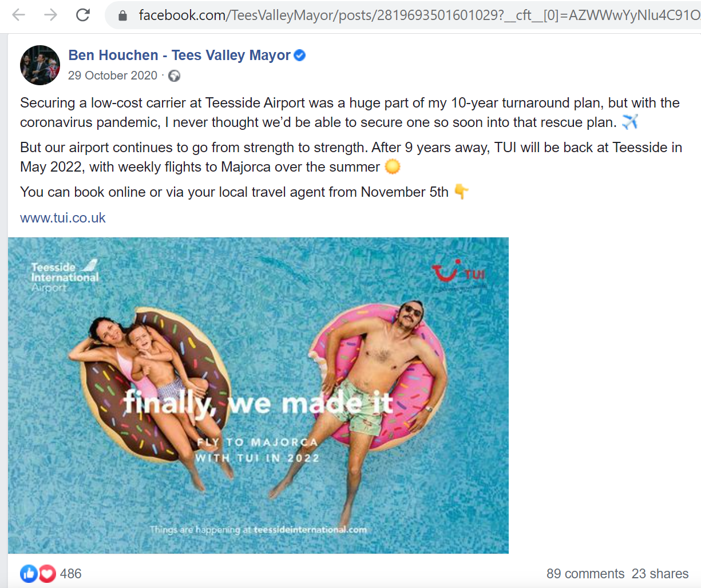Click the Teesside International Airport logo
Image resolution: width=701 pixels, height=588 pixels.
[65, 276]
